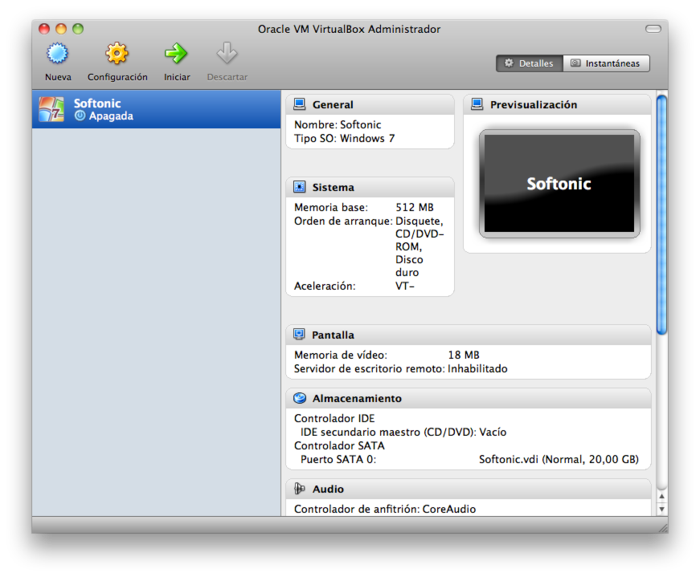Open the Audio section header link

click(x=328, y=489)
